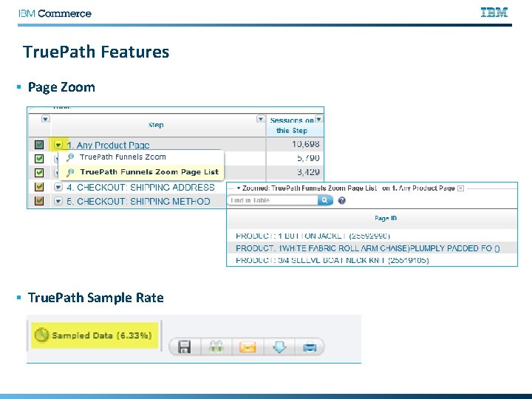Open 1. Any Product Page step link

point(108,146)
